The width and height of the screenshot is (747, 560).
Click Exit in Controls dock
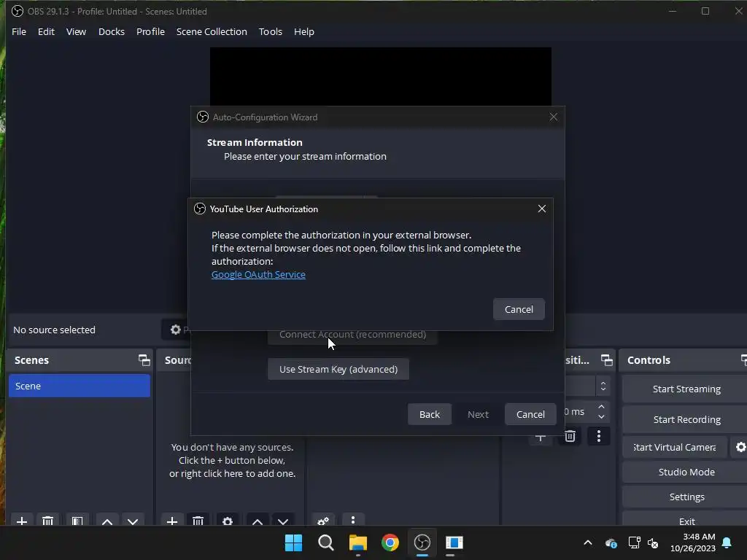pos(686,521)
